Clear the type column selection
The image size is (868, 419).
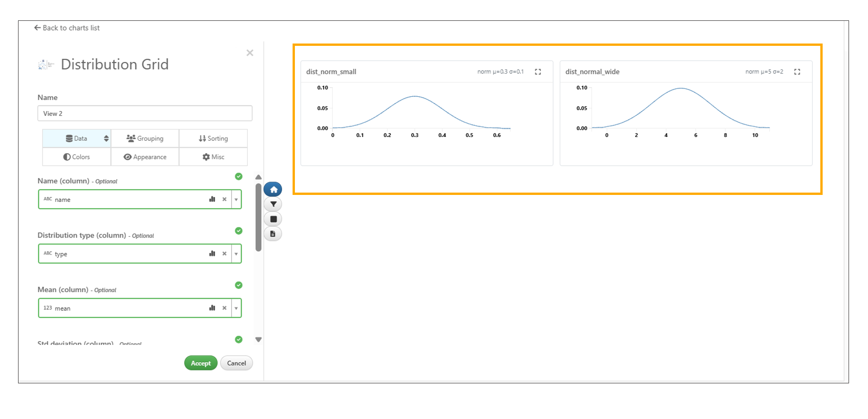[x=225, y=254]
